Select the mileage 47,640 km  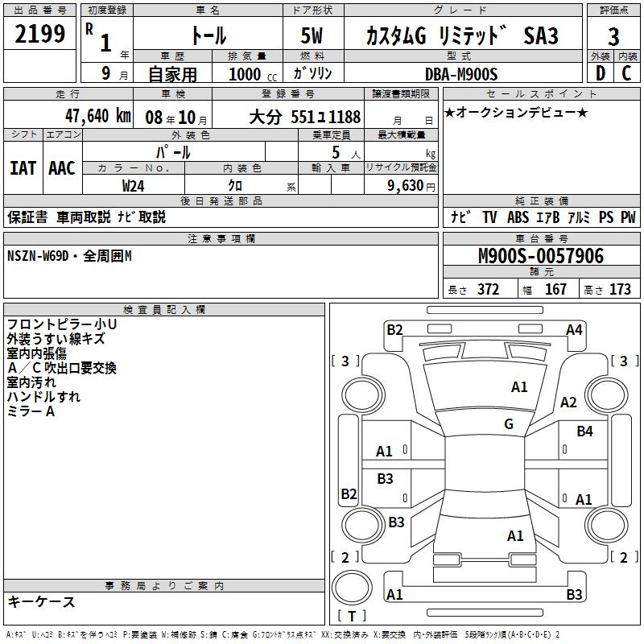98,116
